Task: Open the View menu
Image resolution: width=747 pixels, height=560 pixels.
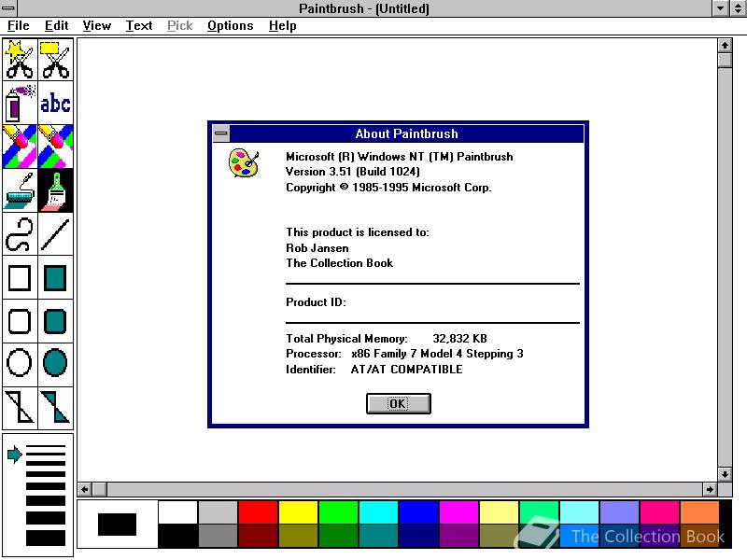Action: [x=97, y=26]
